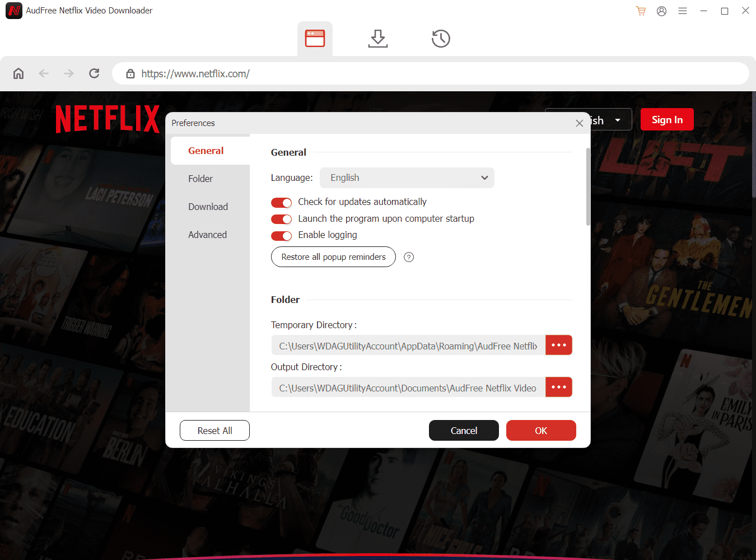Disable Check for updates automatically
The width and height of the screenshot is (756, 560).
click(x=282, y=202)
